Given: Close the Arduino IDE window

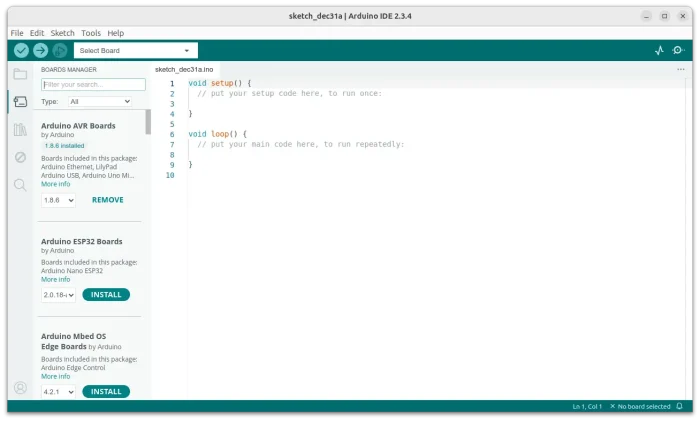Looking at the screenshot, I should point(683,16).
